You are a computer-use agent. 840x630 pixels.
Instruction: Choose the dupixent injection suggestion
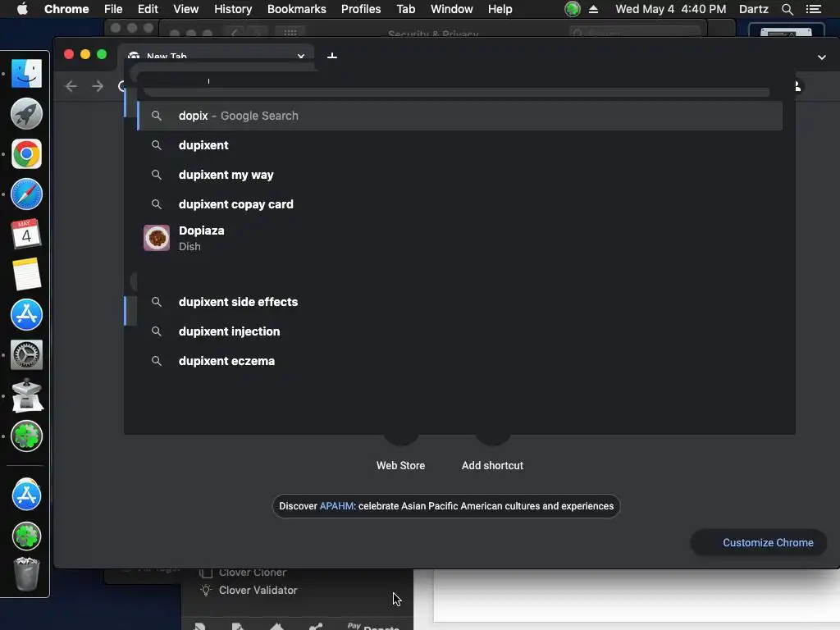(x=460, y=331)
